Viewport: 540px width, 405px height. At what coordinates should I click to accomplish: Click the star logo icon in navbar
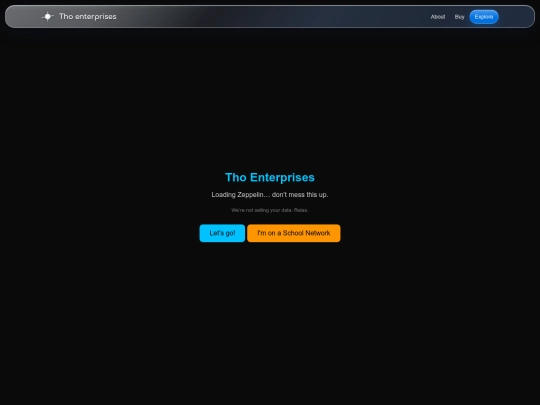[48, 17]
